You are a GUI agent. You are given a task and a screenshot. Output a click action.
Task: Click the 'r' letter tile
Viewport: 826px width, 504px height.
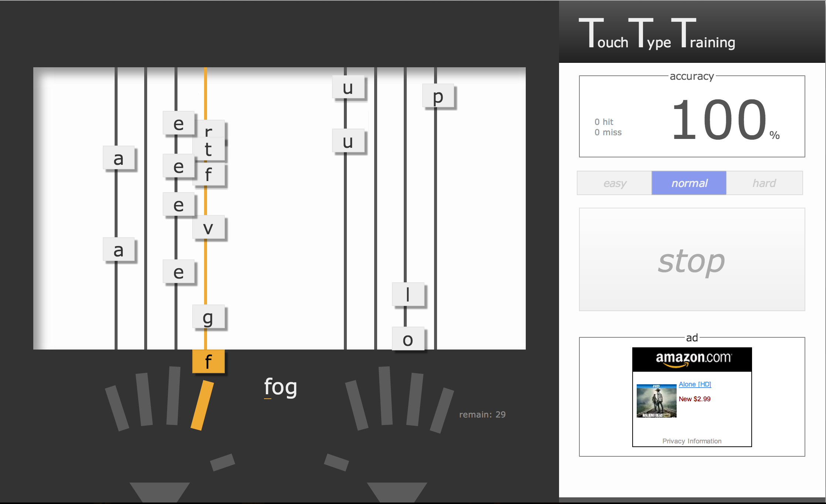tap(209, 129)
